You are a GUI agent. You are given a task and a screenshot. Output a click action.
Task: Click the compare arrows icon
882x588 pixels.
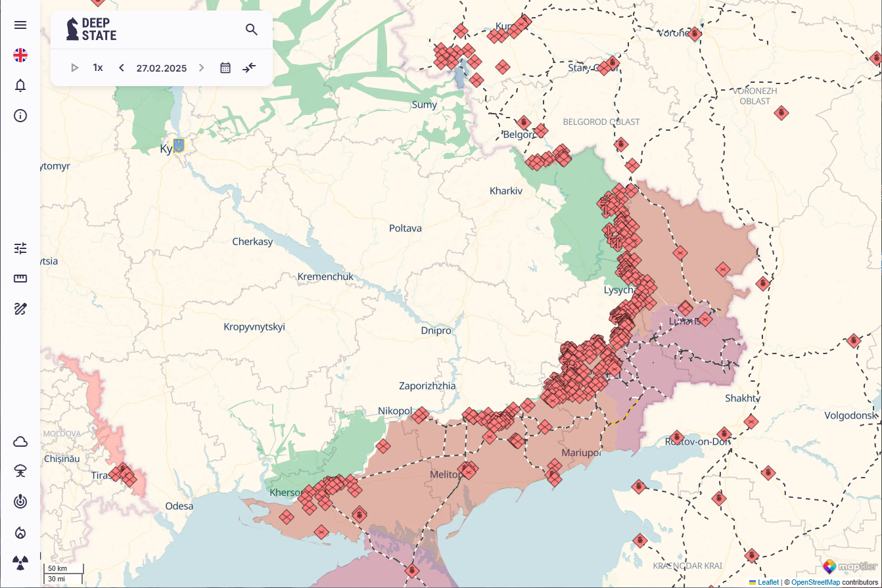[249, 68]
